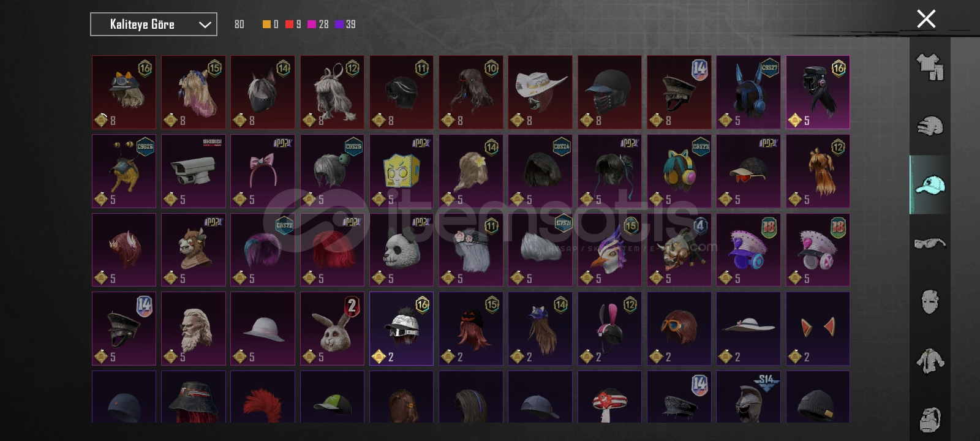The image size is (980, 441).
Task: Expand sort options using the chevron arrow
Action: (205, 24)
